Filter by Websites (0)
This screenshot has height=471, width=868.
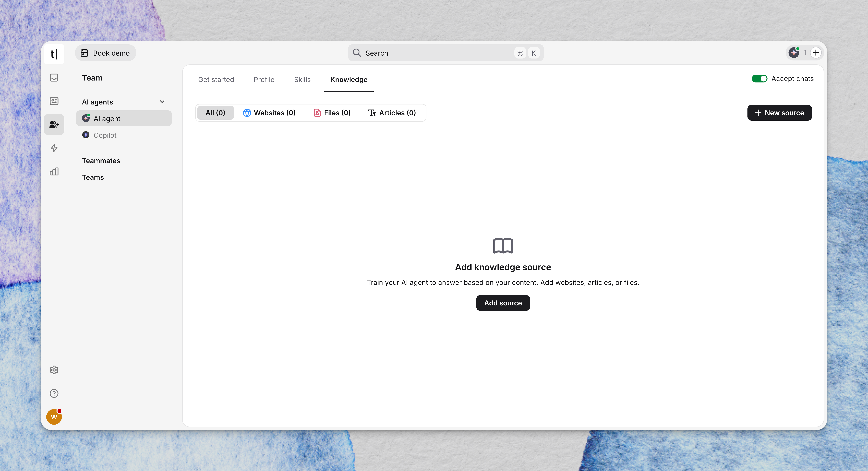[x=269, y=113]
